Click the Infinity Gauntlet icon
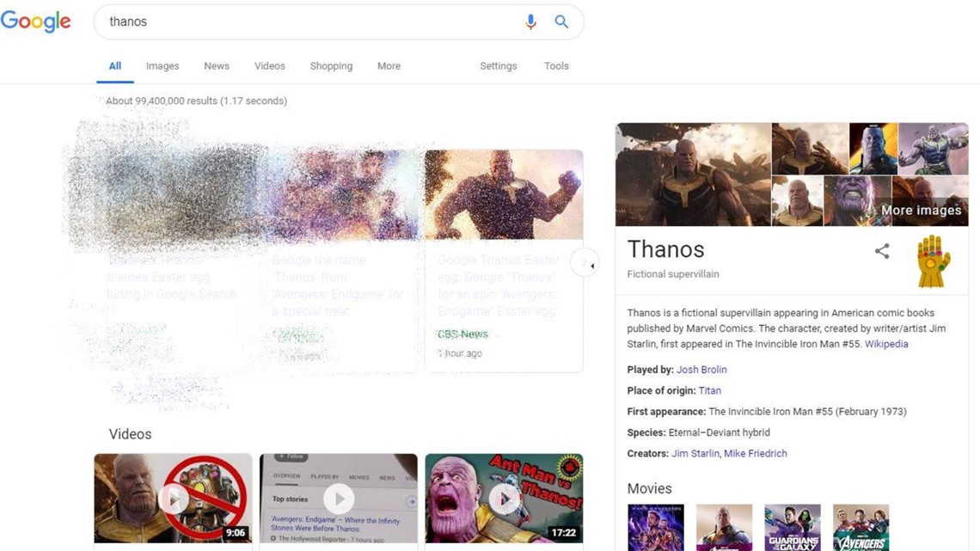The height and width of the screenshot is (551, 980). point(933,260)
